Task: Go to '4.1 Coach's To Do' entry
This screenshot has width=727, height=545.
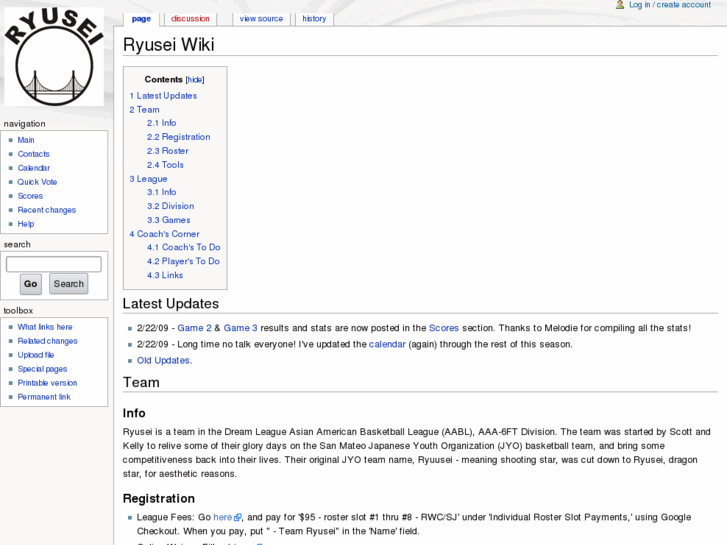Action: (184, 247)
